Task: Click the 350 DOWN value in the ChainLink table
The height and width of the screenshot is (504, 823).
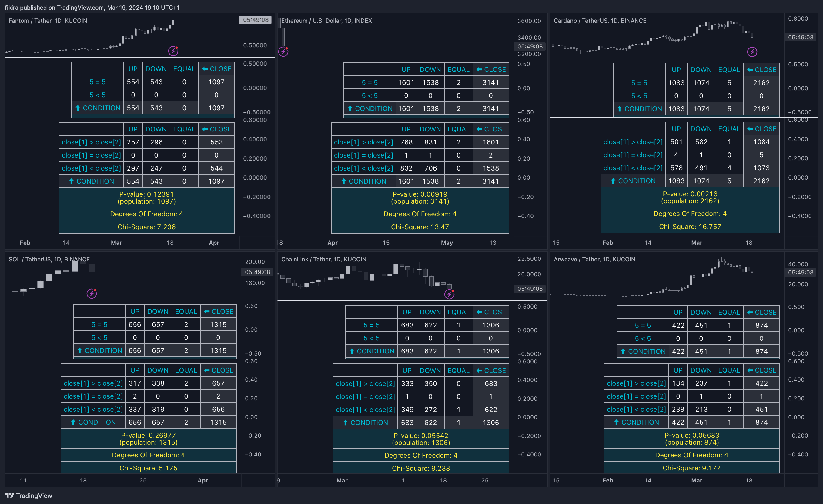Action: pos(430,383)
